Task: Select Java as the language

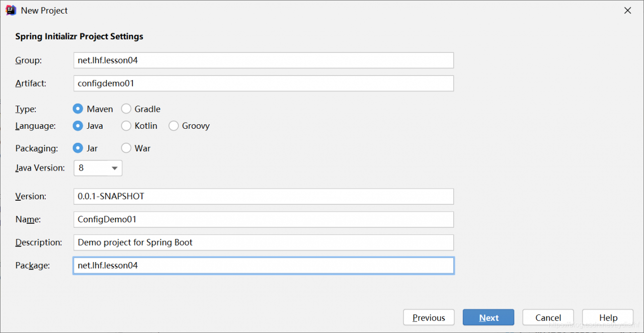Action: pos(78,126)
